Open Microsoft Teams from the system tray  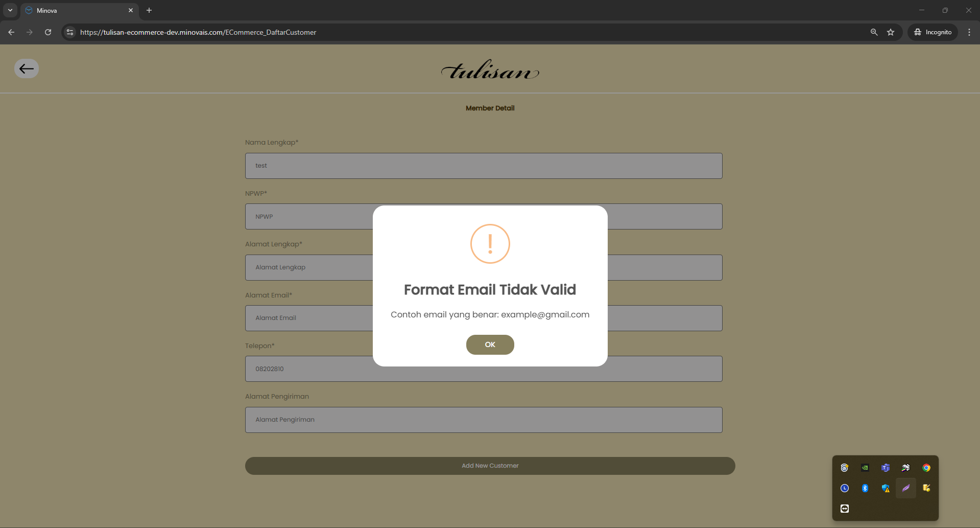[886, 468]
